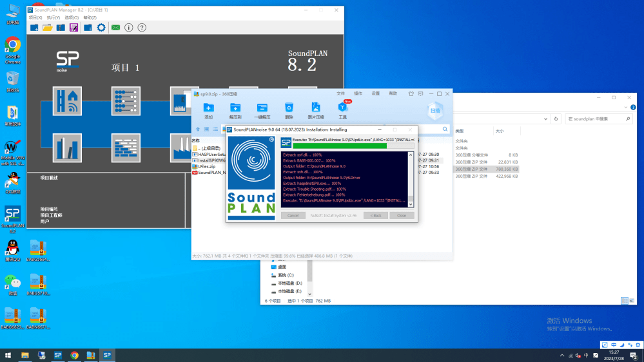
Task: Click the green envelope mail icon
Action: [x=115, y=28]
